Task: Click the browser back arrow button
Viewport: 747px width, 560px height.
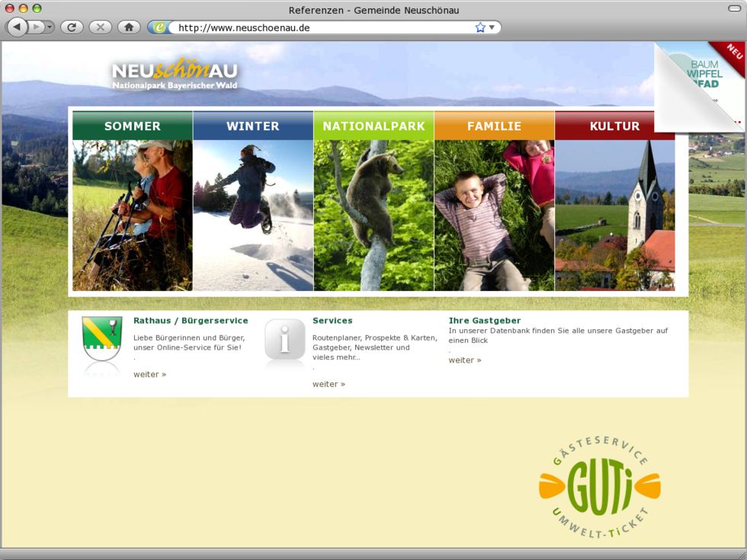Action: pos(17,27)
